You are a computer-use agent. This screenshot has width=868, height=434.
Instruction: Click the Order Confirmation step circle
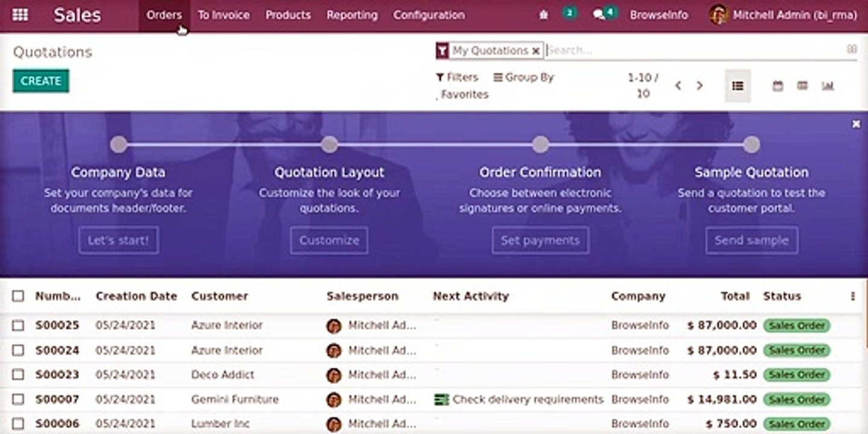pyautogui.click(x=541, y=144)
